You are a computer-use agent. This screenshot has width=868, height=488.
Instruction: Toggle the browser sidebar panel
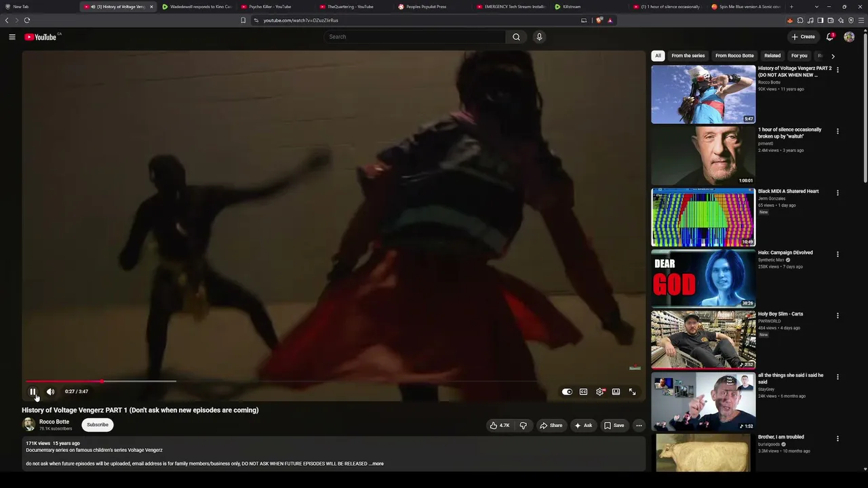(821, 20)
